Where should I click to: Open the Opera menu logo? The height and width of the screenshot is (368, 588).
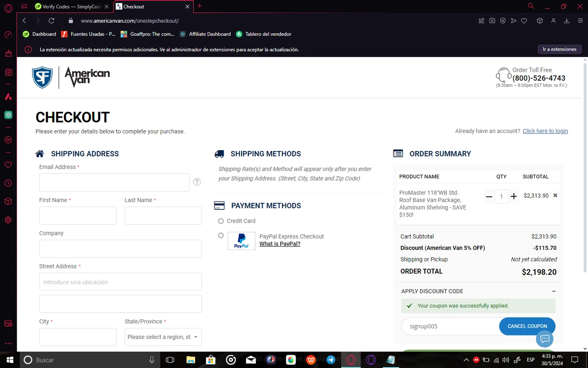8,8
